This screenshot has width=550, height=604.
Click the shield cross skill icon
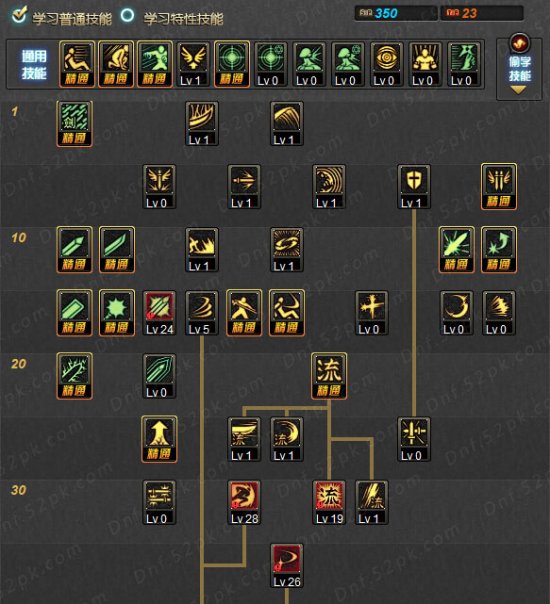click(414, 186)
